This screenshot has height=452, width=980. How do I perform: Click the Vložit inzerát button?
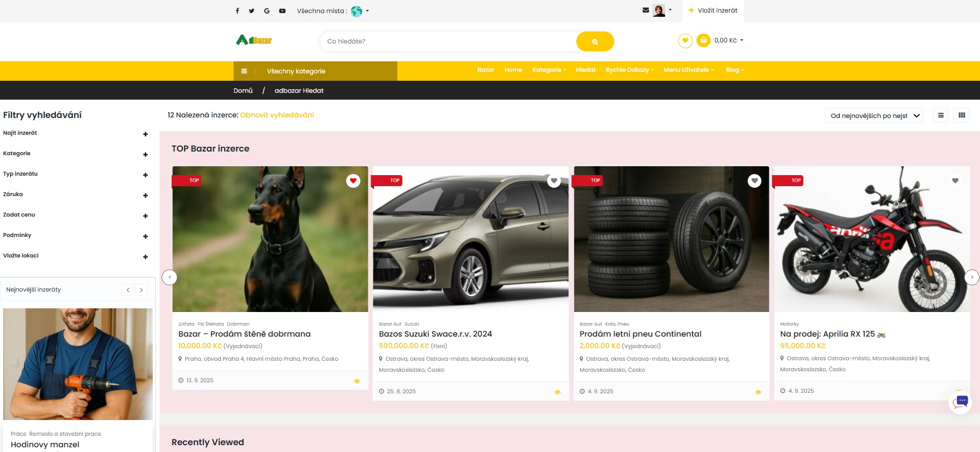point(713,10)
